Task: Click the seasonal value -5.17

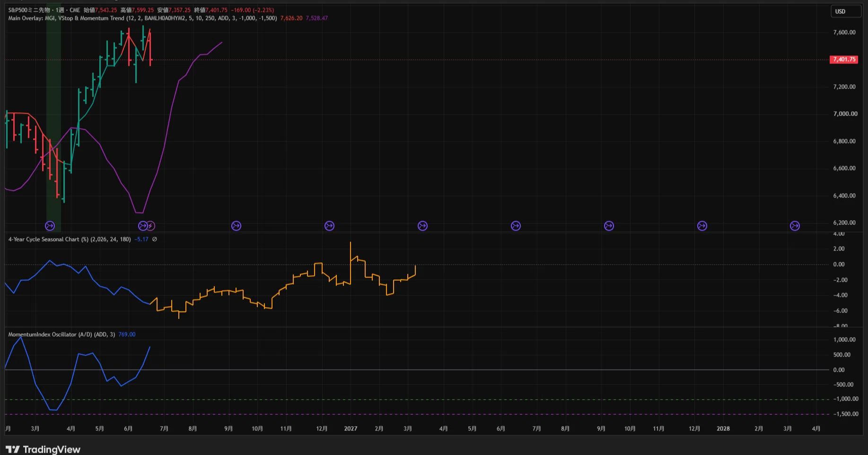Action: tap(141, 239)
